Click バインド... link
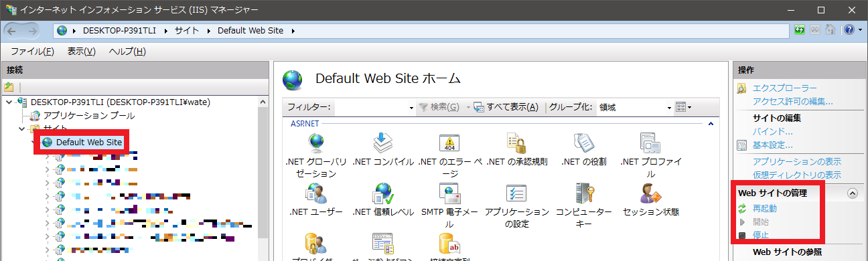 pyautogui.click(x=772, y=131)
